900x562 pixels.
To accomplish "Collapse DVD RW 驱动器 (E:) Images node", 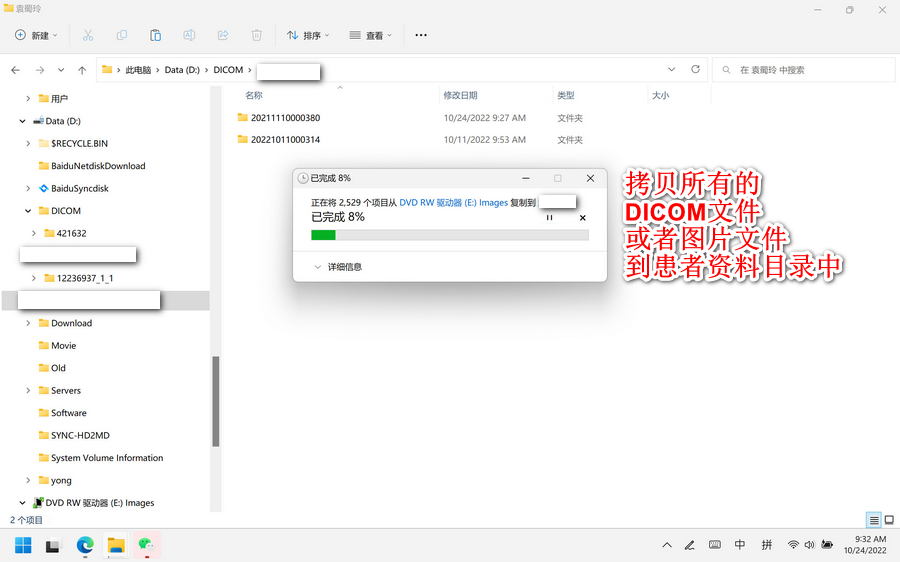I will (22, 503).
